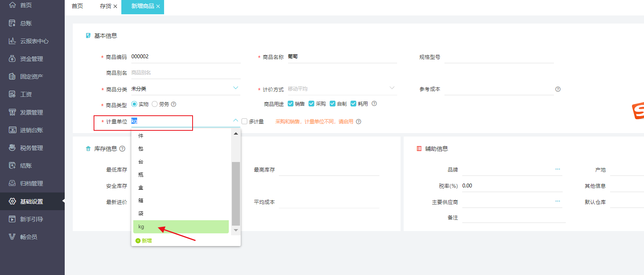Click help icon next to 参考成本
This screenshot has width=644, height=275.
tap(558, 89)
